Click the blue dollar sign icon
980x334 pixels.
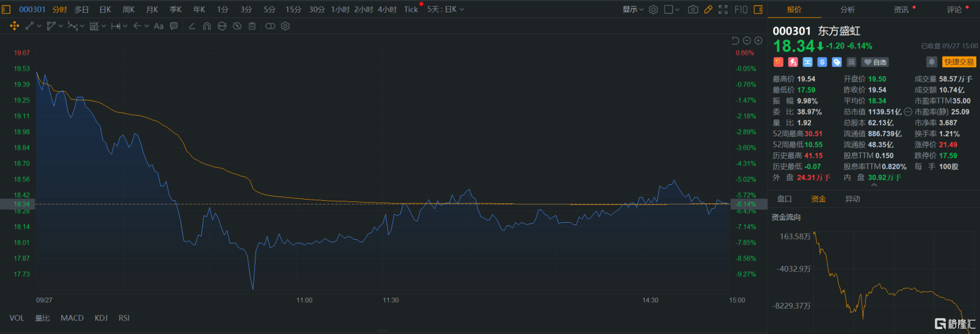click(x=822, y=62)
